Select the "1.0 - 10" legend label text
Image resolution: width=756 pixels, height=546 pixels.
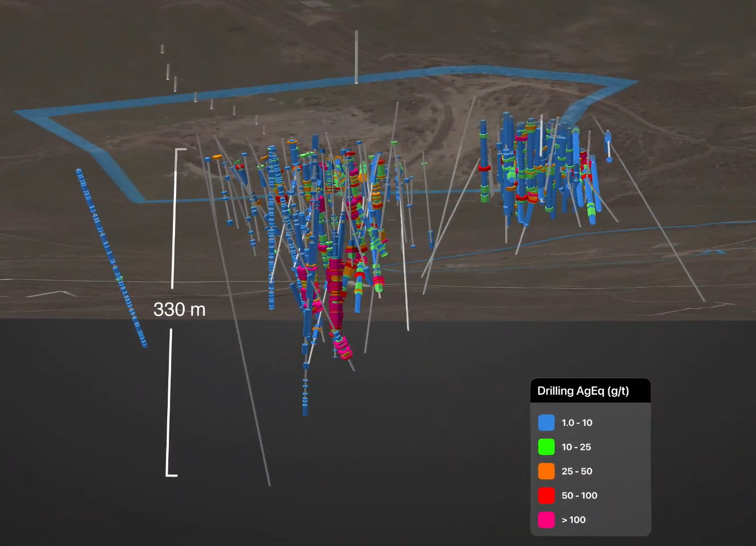[577, 423]
